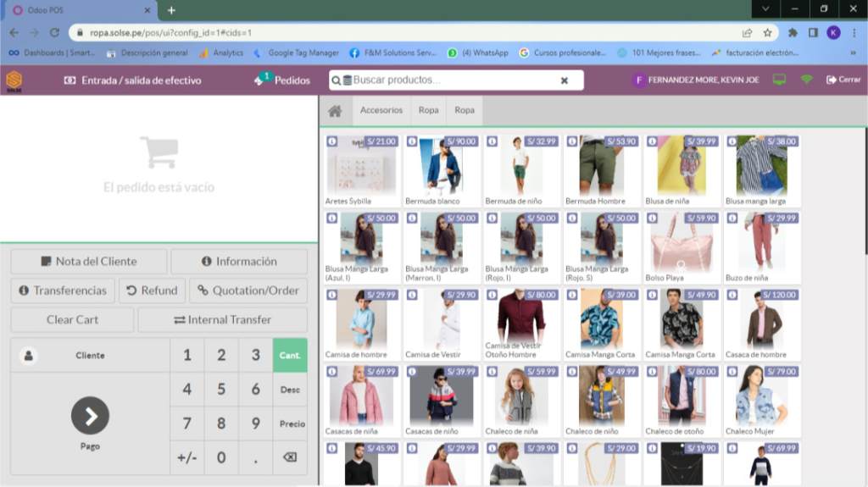Activate Cant. quantity mode
The height and width of the screenshot is (487, 868).
[x=290, y=356]
